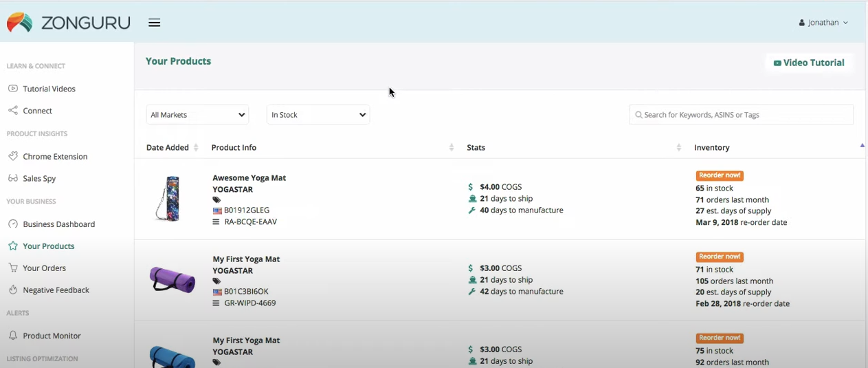Open the In Stock filter dropdown
This screenshot has width=868, height=368.
tap(318, 115)
